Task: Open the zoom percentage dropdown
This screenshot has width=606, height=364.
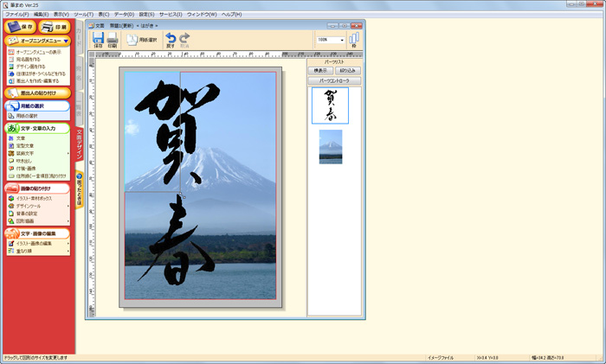Action: point(341,40)
